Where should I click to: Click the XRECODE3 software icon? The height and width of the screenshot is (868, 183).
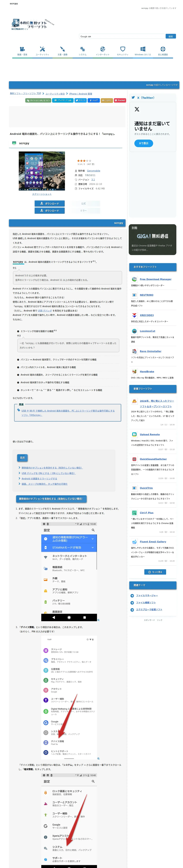click(134, 315)
